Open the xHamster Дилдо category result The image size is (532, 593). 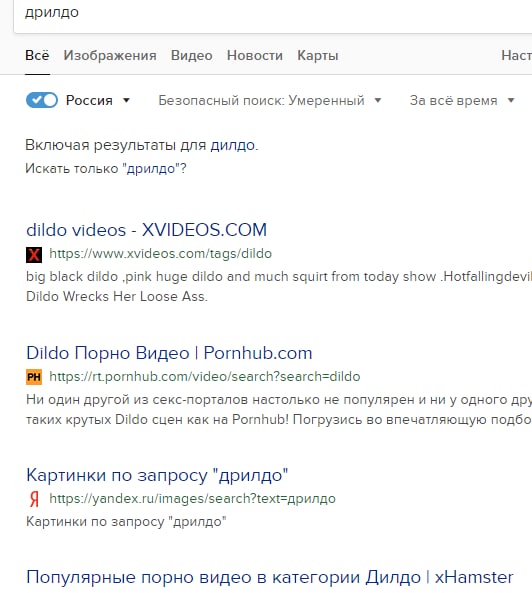pyautogui.click(x=270, y=577)
